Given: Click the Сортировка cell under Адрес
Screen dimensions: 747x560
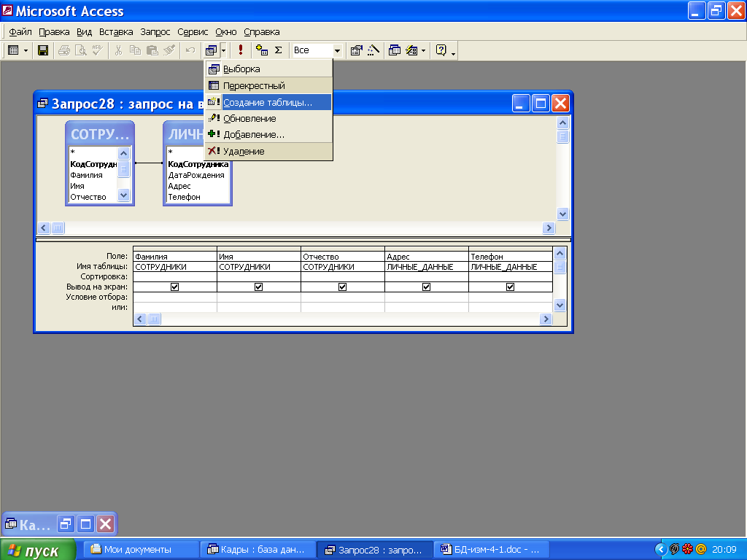Looking at the screenshot, I should point(426,276).
